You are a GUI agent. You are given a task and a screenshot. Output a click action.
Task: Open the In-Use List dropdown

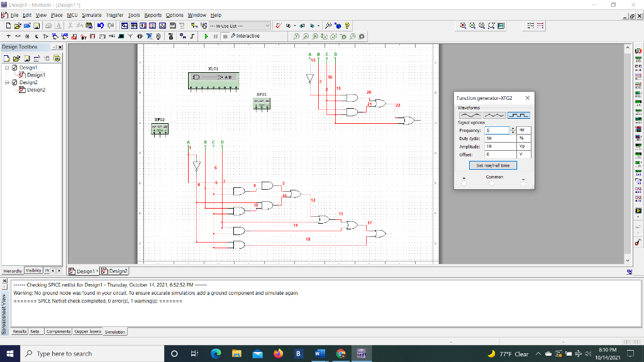tap(269, 26)
